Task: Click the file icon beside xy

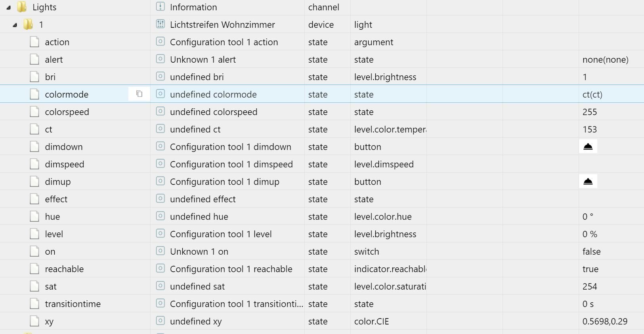Action: point(34,321)
